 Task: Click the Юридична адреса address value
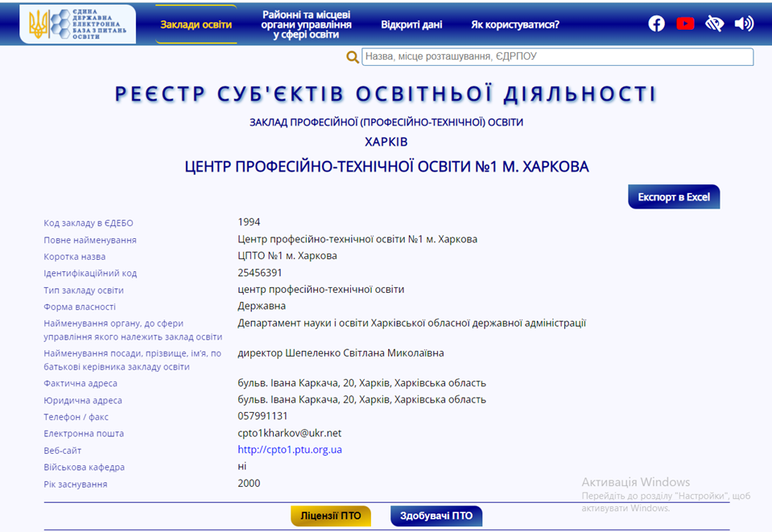coord(362,400)
